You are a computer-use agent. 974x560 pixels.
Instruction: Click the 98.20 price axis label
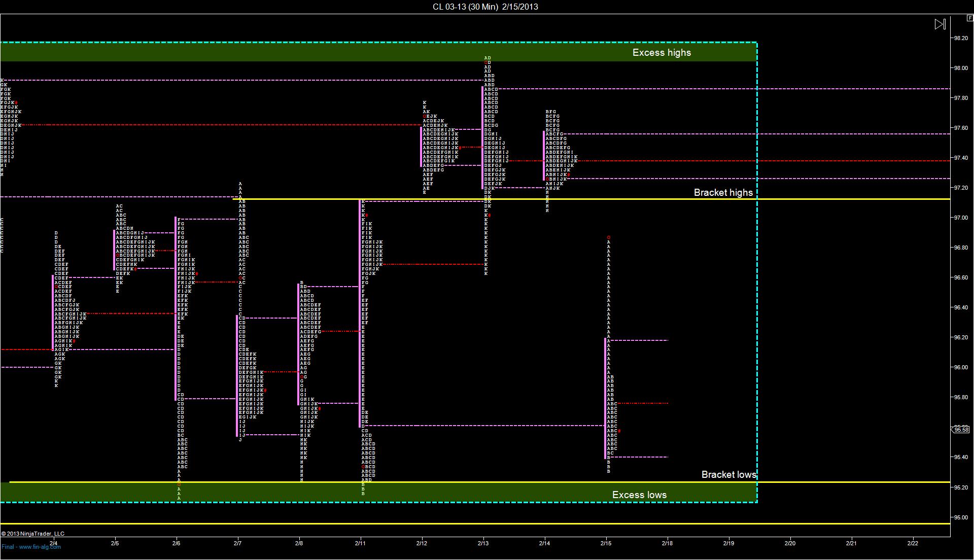(x=961, y=38)
